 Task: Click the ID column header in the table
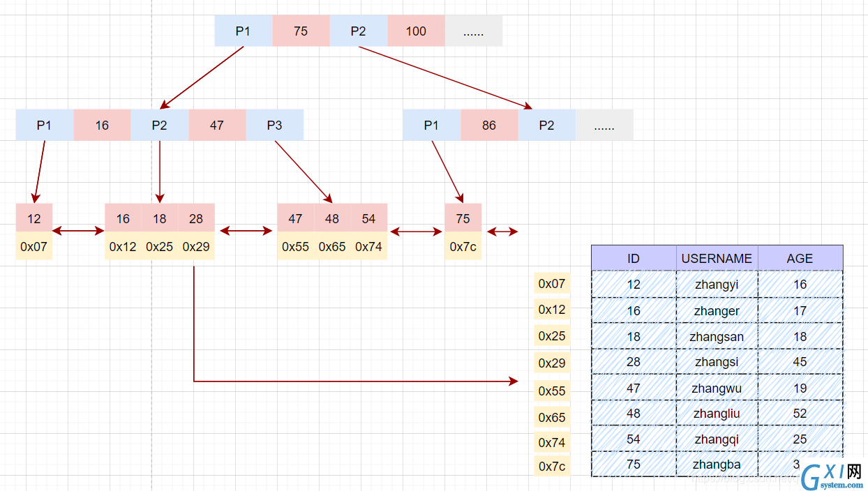(x=634, y=258)
